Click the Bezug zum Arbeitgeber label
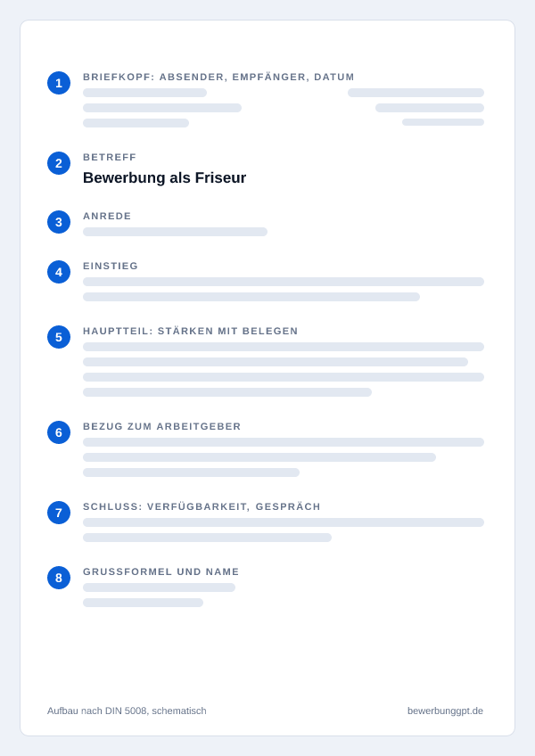The width and height of the screenshot is (535, 756). pyautogui.click(x=162, y=427)
